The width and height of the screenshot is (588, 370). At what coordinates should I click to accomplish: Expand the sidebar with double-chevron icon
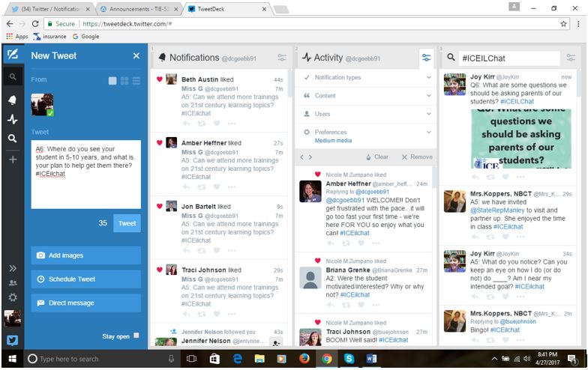coord(13,268)
